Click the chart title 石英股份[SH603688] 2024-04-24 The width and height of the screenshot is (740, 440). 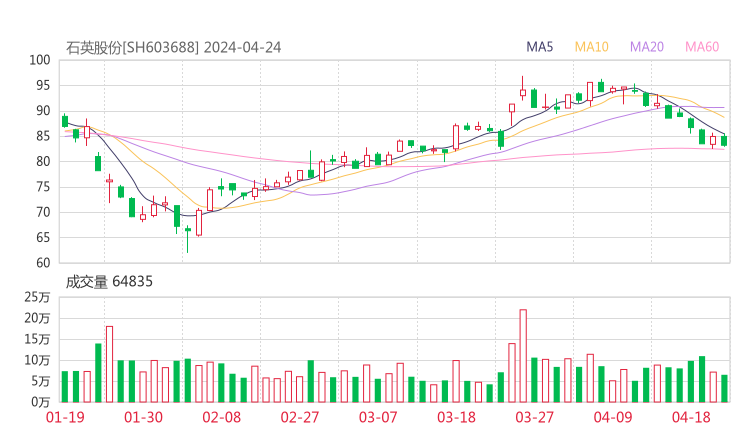coord(173,47)
